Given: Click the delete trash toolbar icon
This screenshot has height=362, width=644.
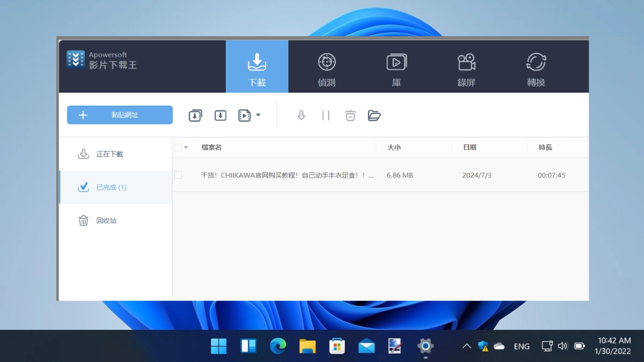Looking at the screenshot, I should pos(350,115).
